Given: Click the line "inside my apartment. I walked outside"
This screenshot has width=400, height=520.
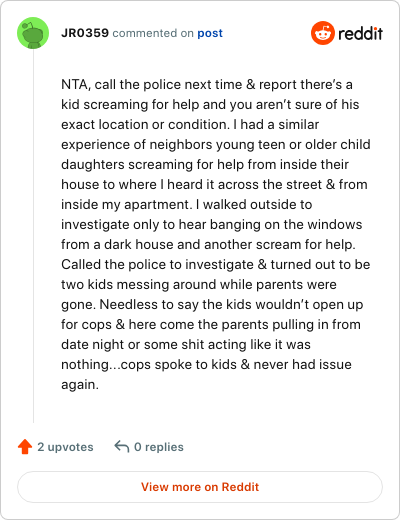Looking at the screenshot, I should point(187,205).
